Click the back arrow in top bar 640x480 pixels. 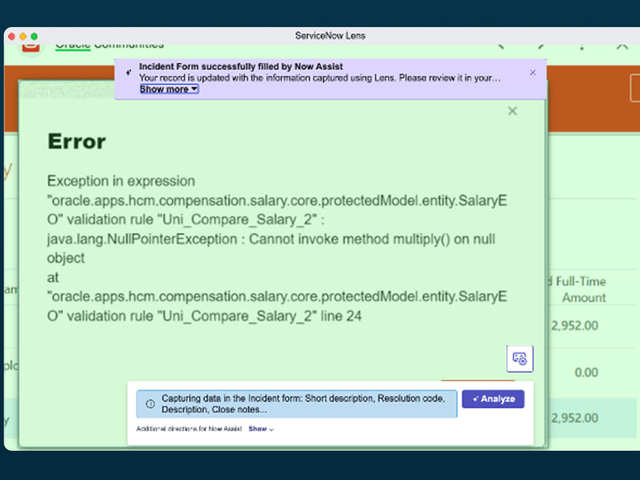[501, 46]
